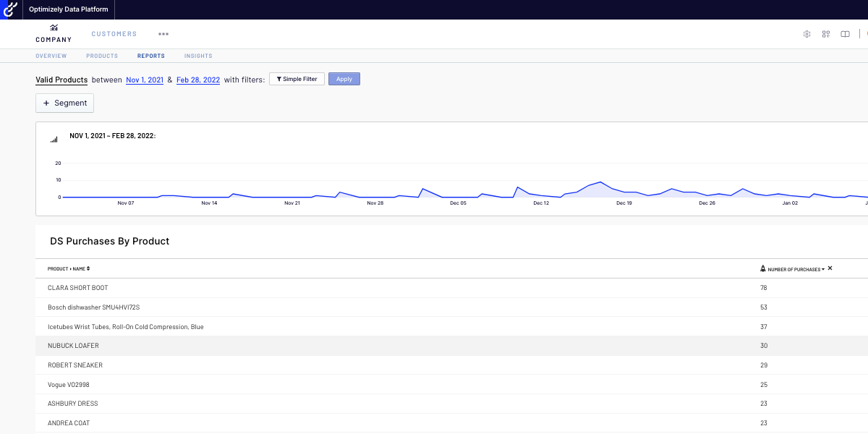
Task: Expand the Segment options
Action: coord(64,103)
